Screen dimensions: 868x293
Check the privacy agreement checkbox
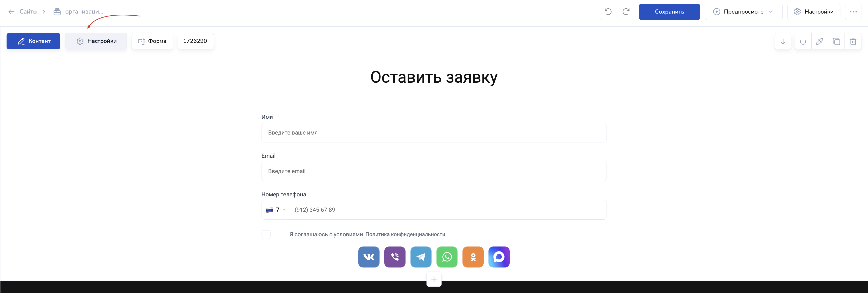coord(266,235)
